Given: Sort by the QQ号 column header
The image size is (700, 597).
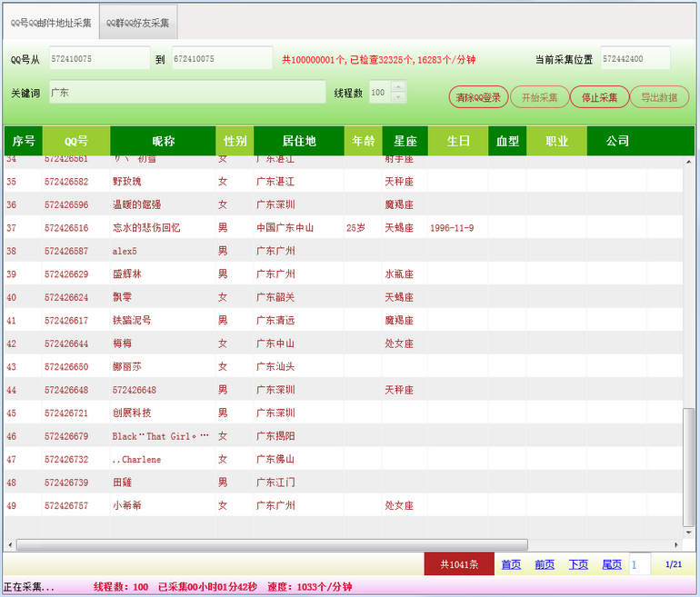Looking at the screenshot, I should point(76,141).
